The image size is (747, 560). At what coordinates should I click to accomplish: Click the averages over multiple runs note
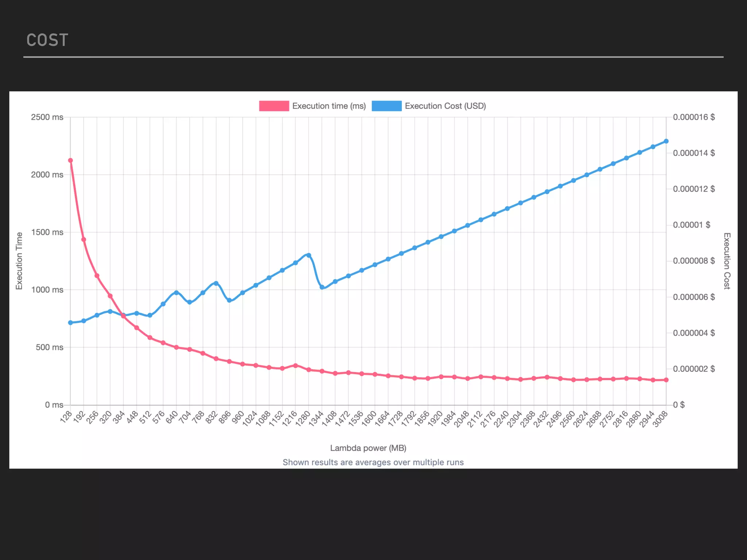point(373,462)
